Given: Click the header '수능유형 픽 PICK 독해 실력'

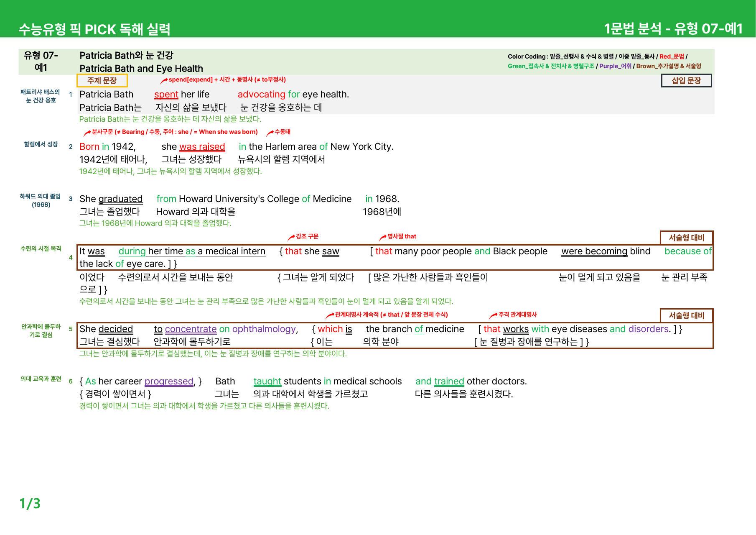Looking at the screenshot, I should pyautogui.click(x=94, y=29).
